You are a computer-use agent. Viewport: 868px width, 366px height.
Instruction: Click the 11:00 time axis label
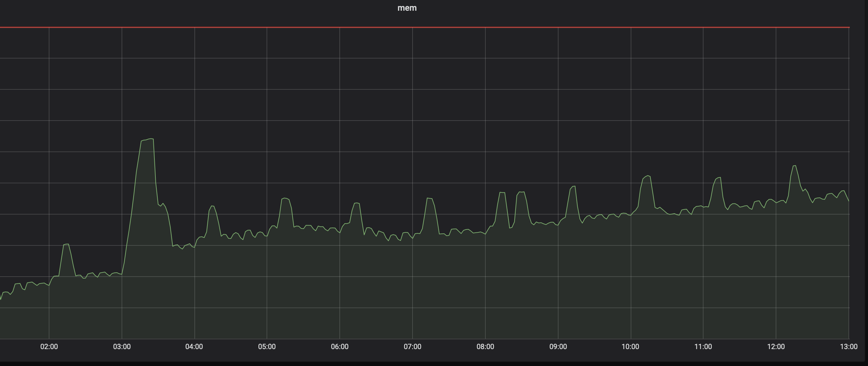pyautogui.click(x=703, y=346)
